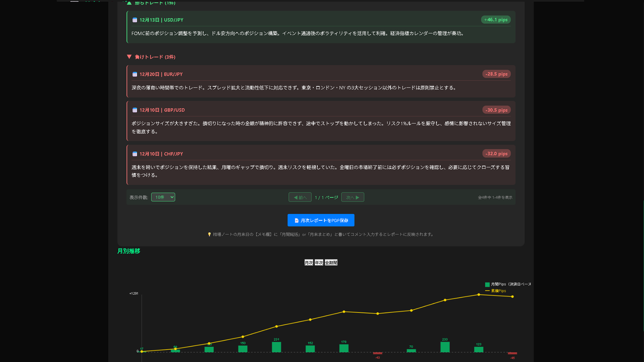Go to previous page with 前へ button

click(x=300, y=197)
